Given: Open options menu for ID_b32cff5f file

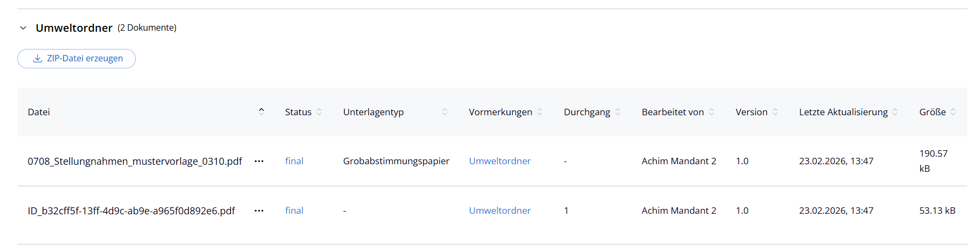Looking at the screenshot, I should tap(259, 211).
